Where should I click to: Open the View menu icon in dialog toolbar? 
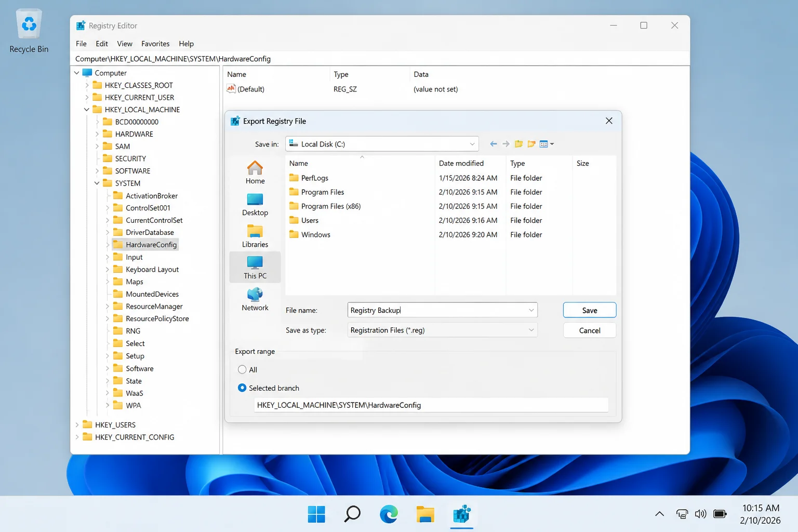(x=547, y=144)
